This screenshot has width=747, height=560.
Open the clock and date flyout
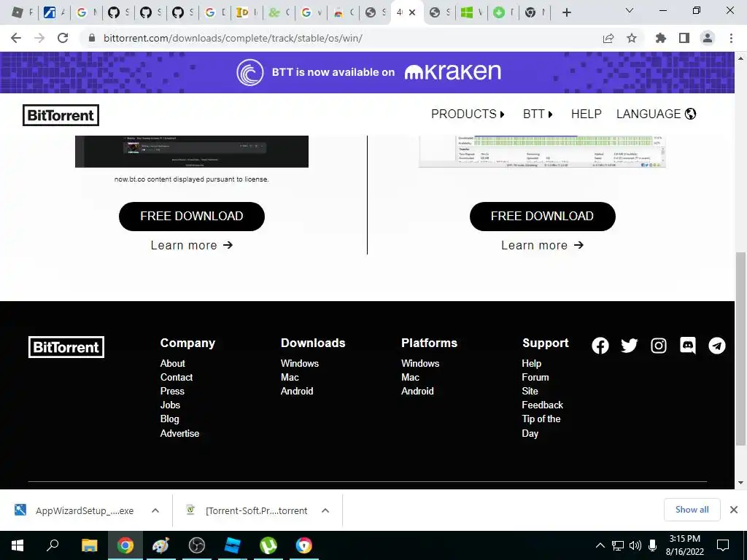[x=684, y=545]
